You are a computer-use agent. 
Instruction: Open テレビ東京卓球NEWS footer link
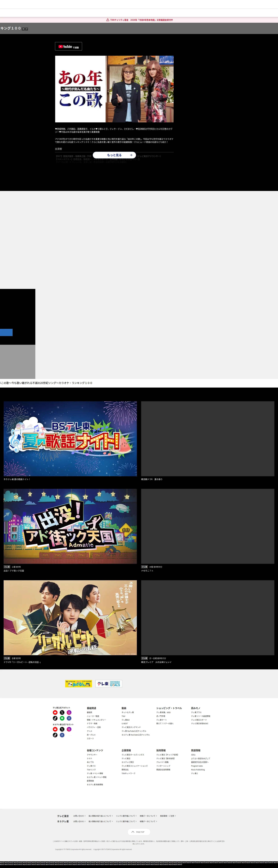click(200, 723)
